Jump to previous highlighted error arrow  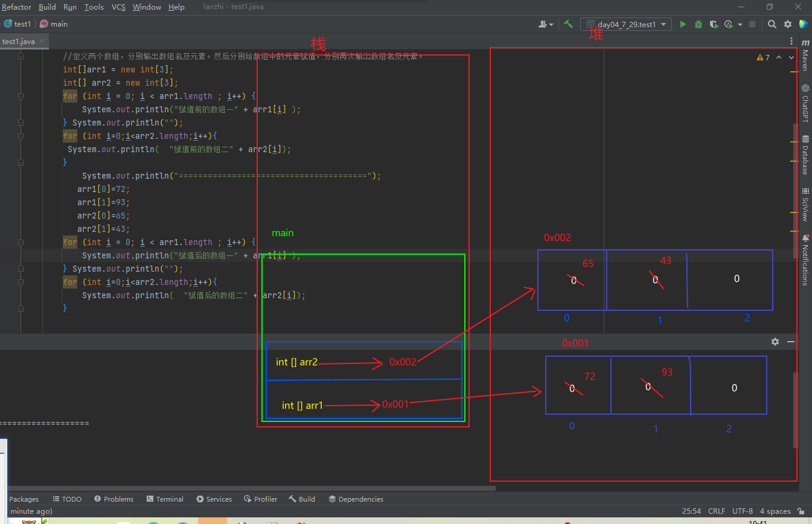click(779, 57)
